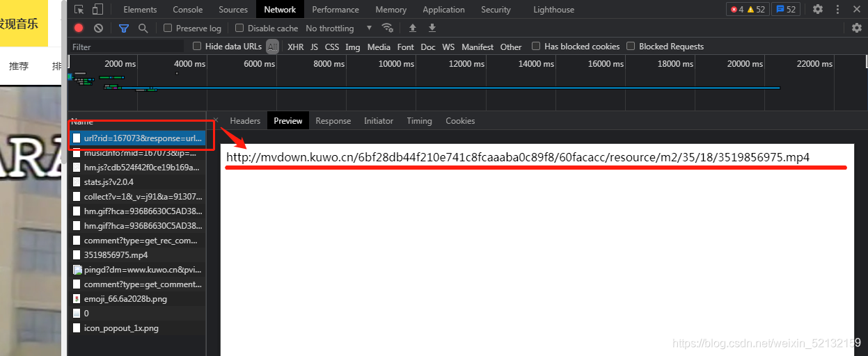The height and width of the screenshot is (356, 868).
Task: Toggle the device toolbar icon
Action: tap(97, 9)
